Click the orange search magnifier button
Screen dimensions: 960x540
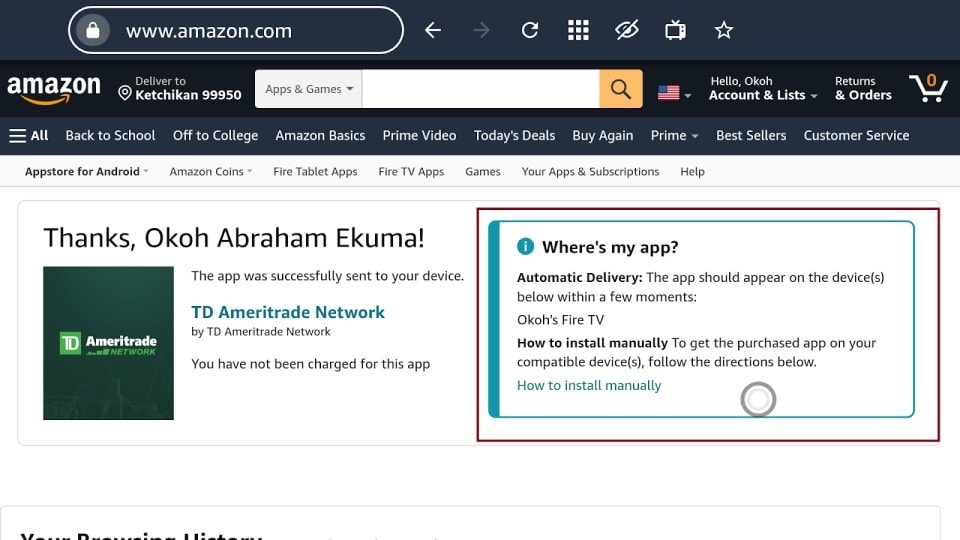620,89
